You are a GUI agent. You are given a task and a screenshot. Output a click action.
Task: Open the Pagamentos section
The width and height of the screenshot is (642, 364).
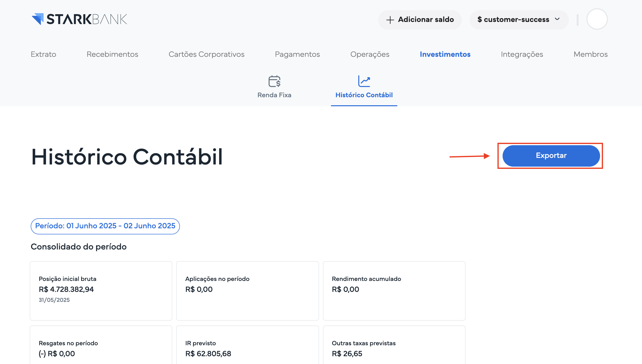tap(297, 54)
